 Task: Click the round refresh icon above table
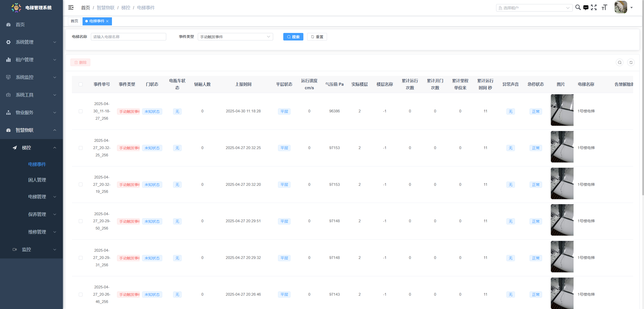click(631, 62)
